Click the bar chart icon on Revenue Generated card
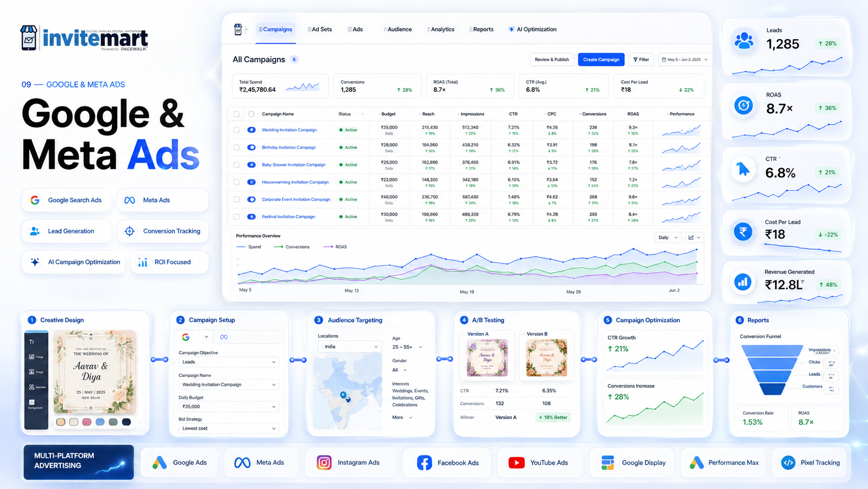 [743, 282]
